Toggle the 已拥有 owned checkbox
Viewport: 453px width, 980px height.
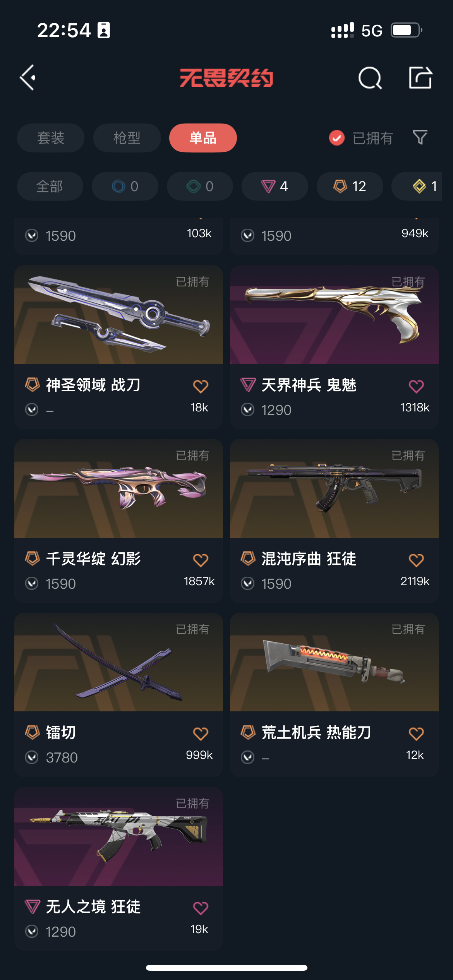click(x=337, y=138)
